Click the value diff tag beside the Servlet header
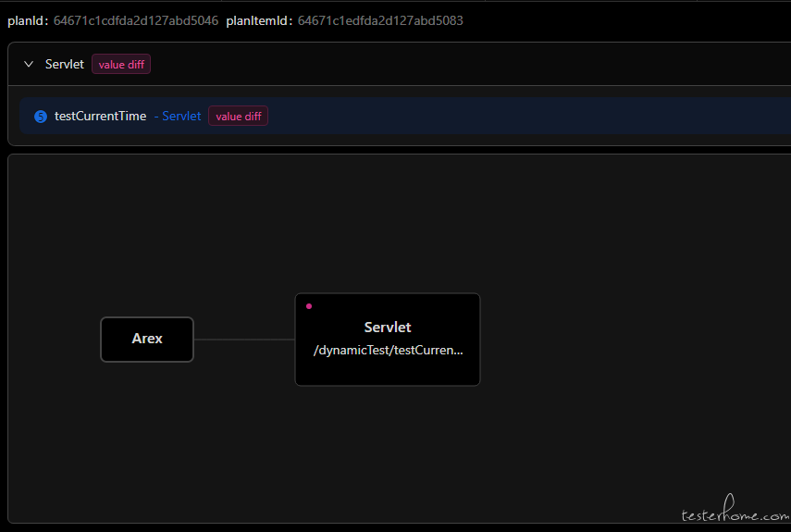 click(x=121, y=64)
